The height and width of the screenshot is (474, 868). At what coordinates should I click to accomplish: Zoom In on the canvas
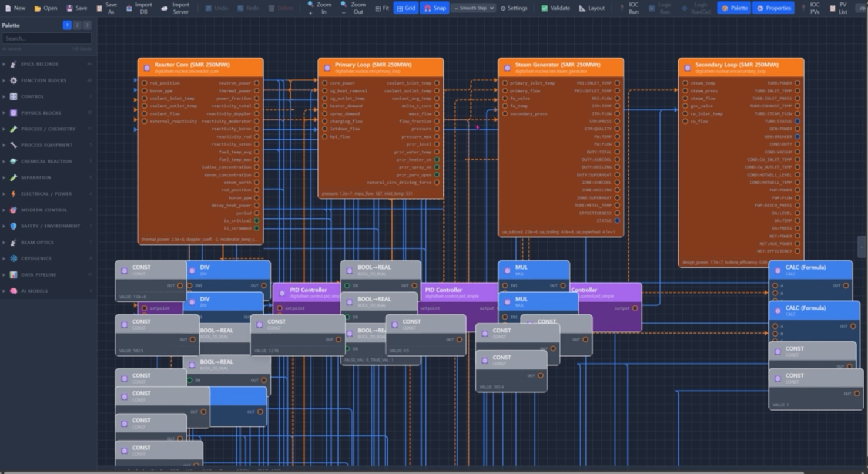pyautogui.click(x=319, y=8)
